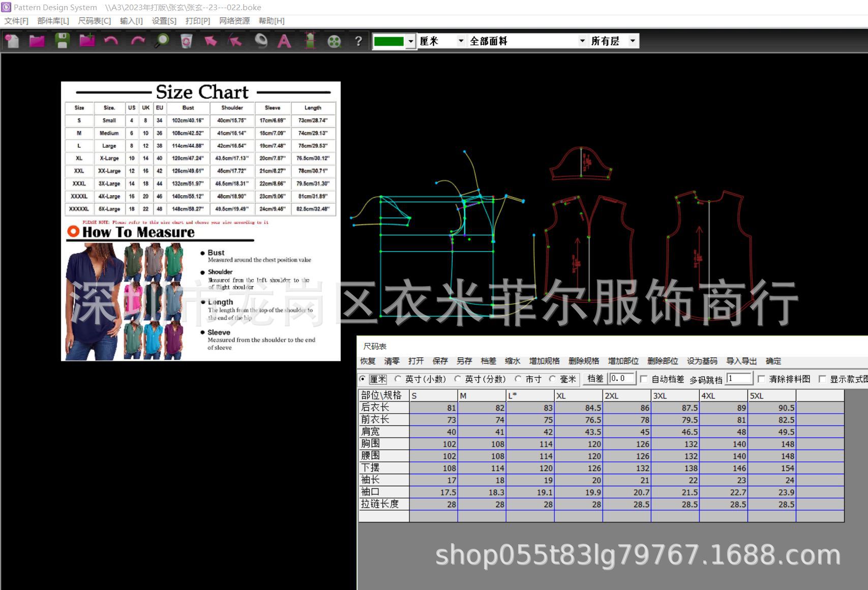This screenshot has height=590, width=868.
Task: Select the 5XL column header
Action: (772, 395)
